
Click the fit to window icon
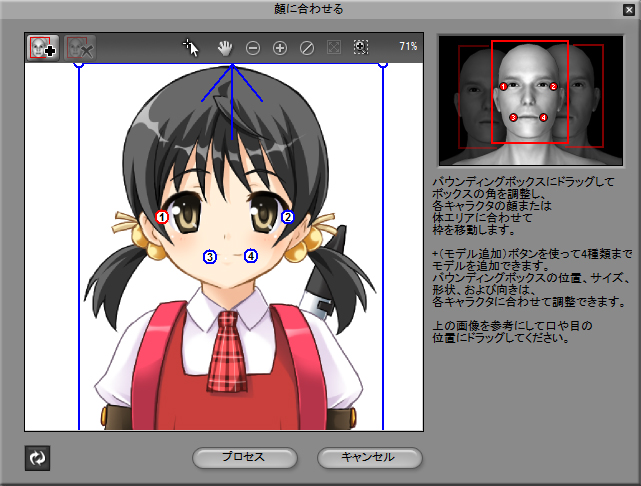(x=334, y=48)
